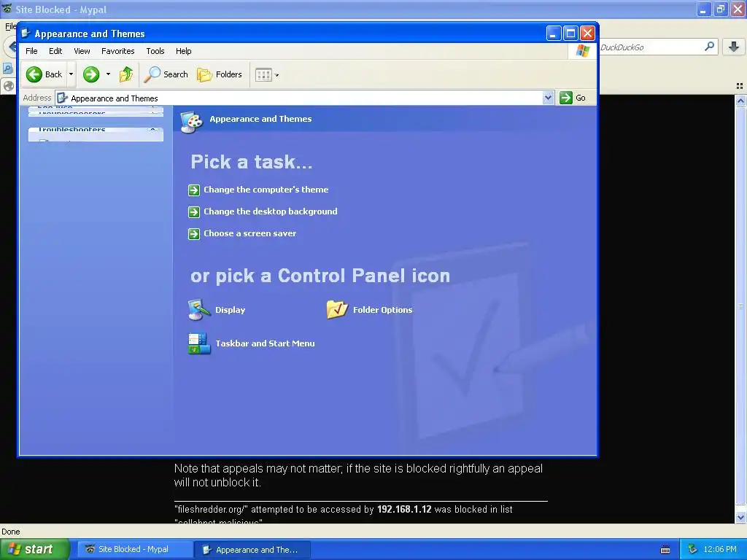Click the Appearance and The… taskbar button
This screenshot has width=747, height=560.
click(x=252, y=550)
